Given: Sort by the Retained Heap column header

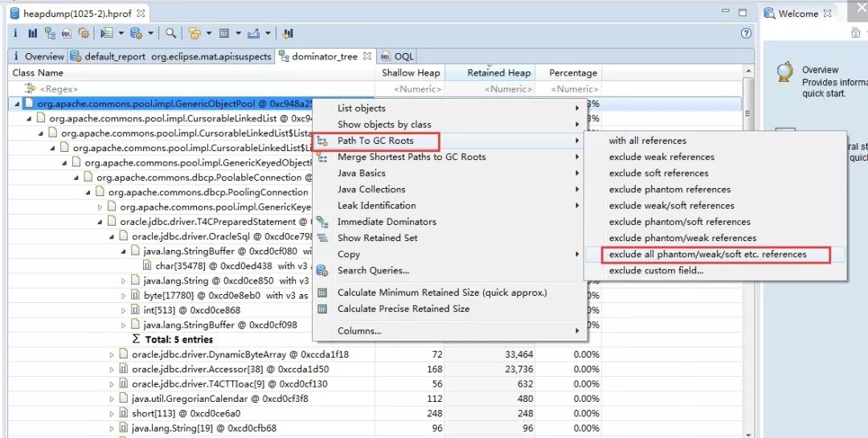Looking at the screenshot, I should pyautogui.click(x=489, y=72).
